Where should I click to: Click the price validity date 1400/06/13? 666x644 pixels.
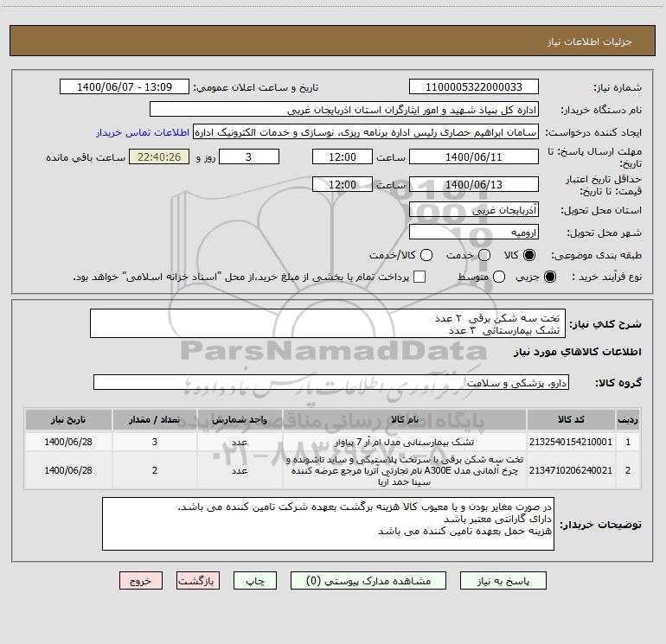[474, 184]
